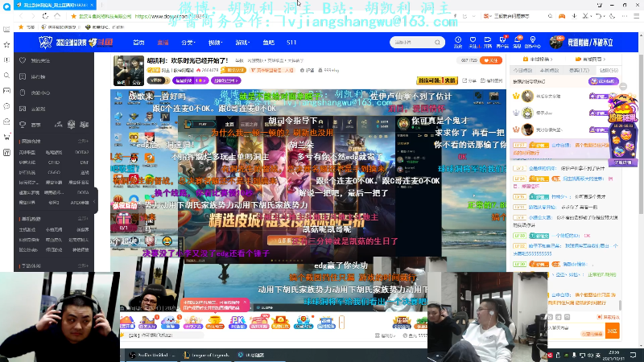Open the 鱼吧 nav item

point(268,43)
